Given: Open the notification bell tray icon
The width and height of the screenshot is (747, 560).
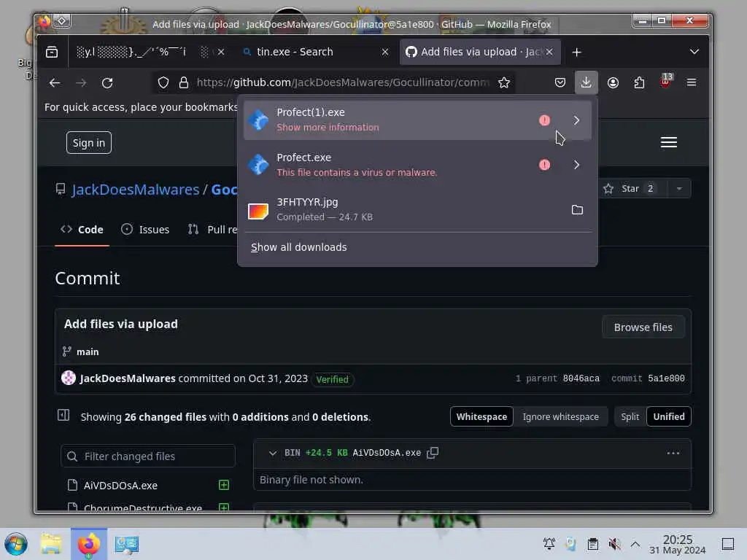Looking at the screenshot, I should click(549, 544).
